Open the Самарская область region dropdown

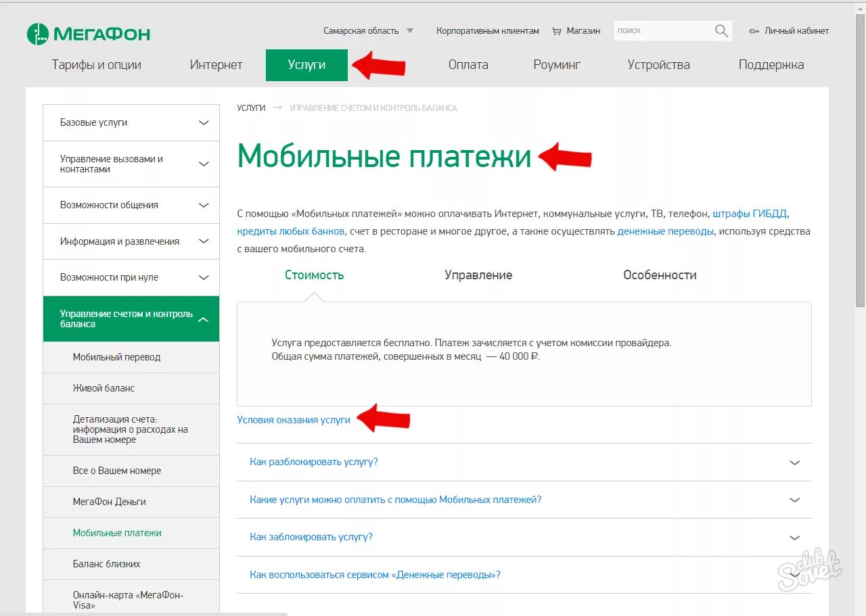368,31
